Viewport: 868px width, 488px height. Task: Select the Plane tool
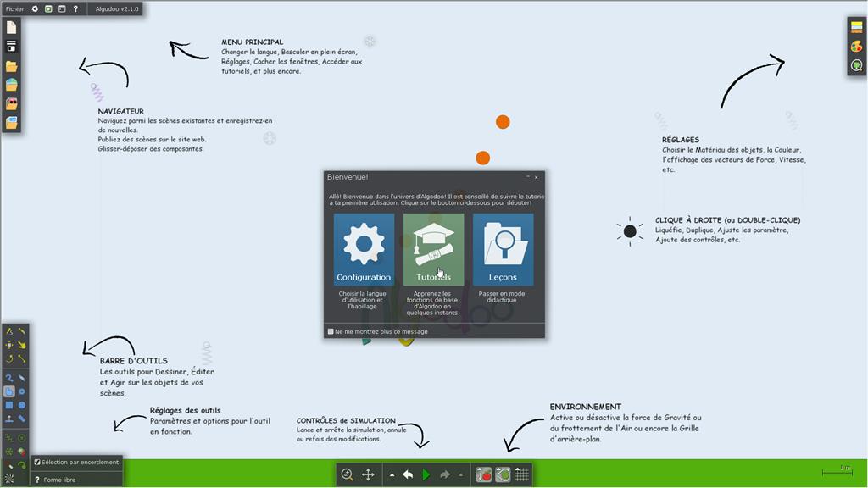(9, 419)
